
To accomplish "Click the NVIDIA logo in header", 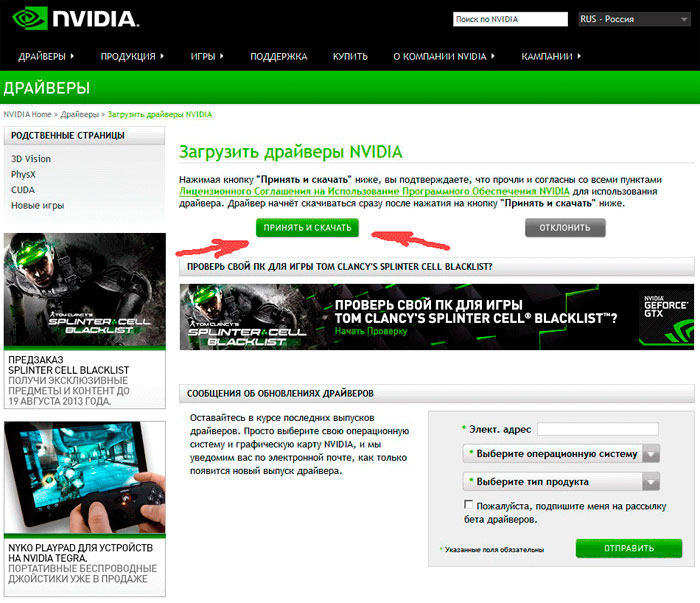I will [75, 18].
